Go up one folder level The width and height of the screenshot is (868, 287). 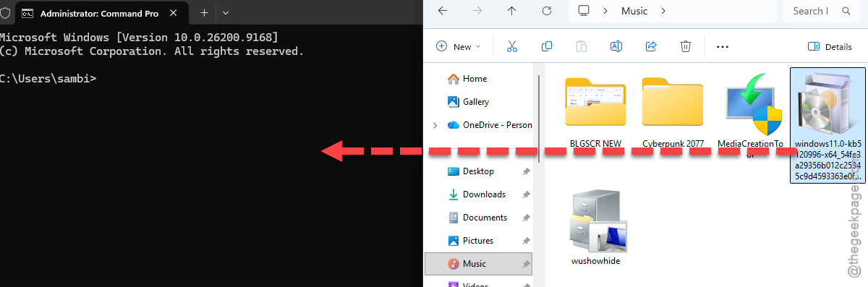(x=512, y=11)
